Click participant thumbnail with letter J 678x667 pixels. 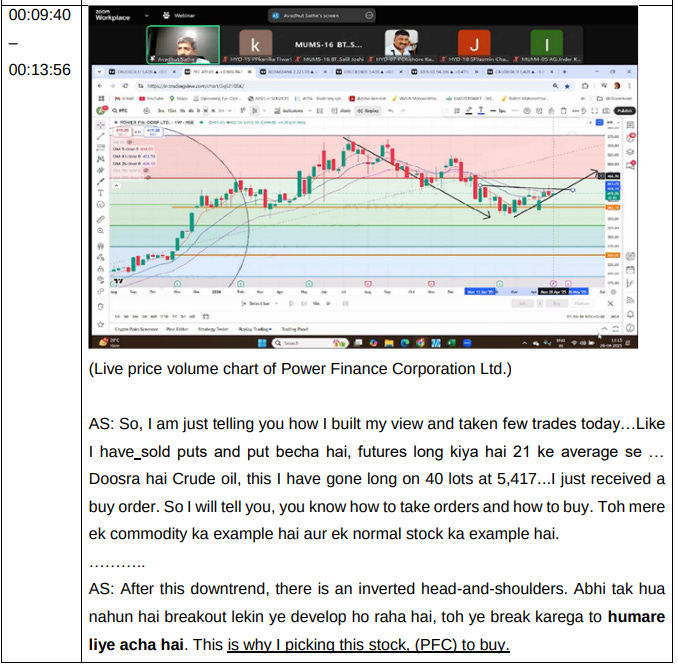(x=474, y=43)
